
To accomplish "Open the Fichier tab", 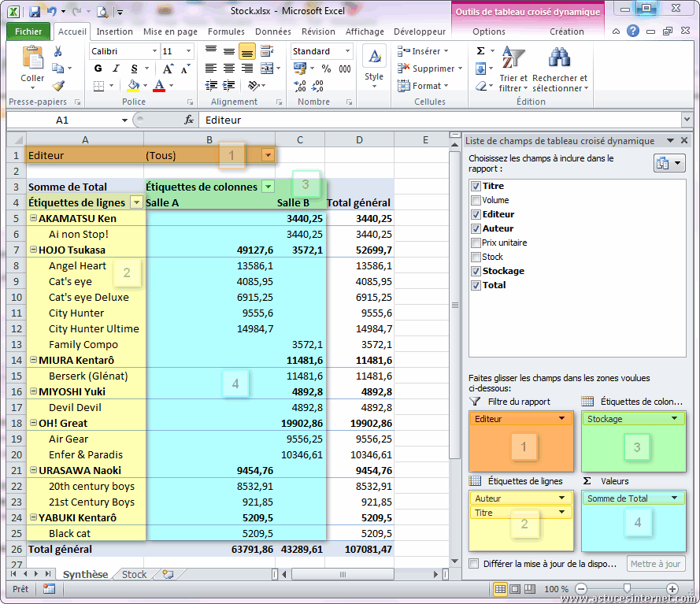I will point(28,31).
